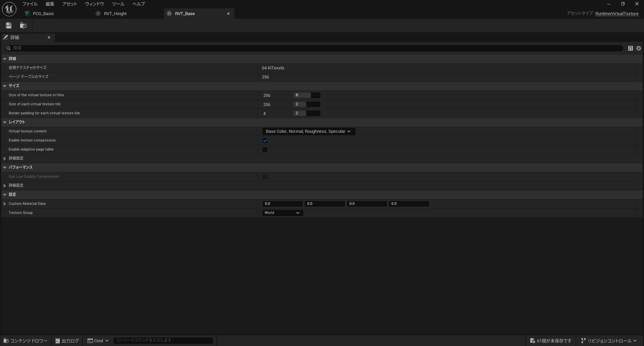Click the save asset icon in toolbar
This screenshot has width=644, height=346.
9,25
